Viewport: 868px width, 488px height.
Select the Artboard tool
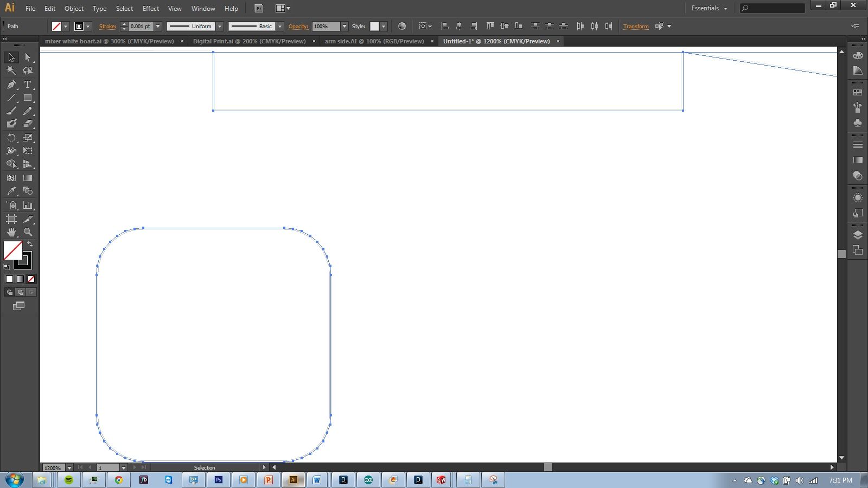(x=11, y=219)
